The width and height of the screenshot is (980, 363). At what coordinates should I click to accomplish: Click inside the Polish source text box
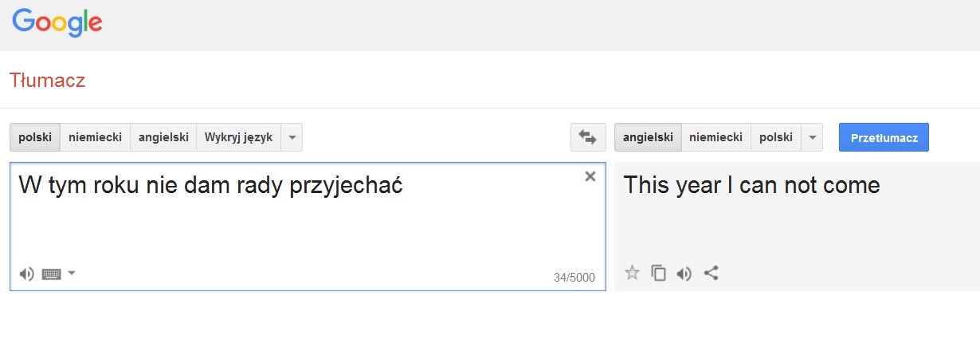308,227
